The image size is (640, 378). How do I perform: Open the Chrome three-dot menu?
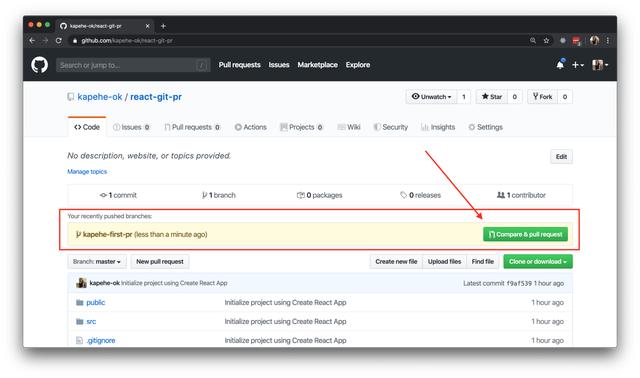tap(608, 40)
